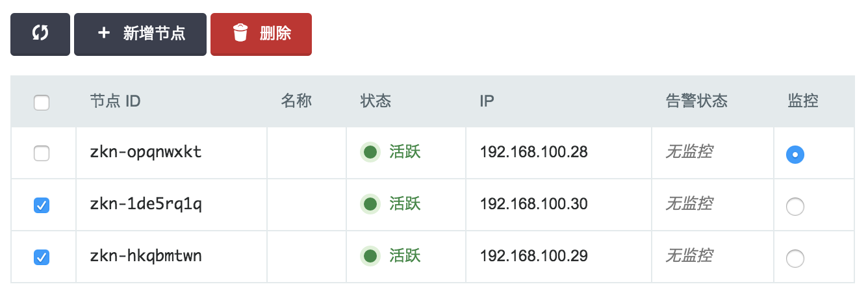Click the node ID zkn-opqnwxkt

click(x=146, y=153)
